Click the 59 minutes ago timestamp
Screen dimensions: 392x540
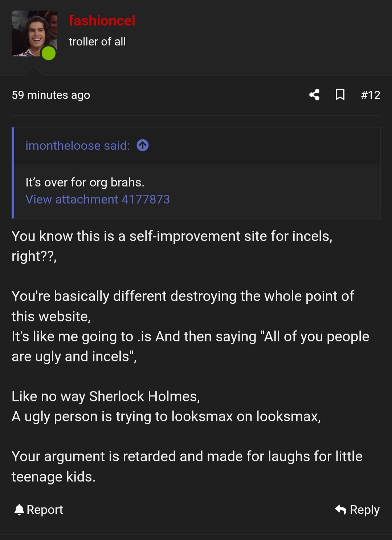pos(51,95)
